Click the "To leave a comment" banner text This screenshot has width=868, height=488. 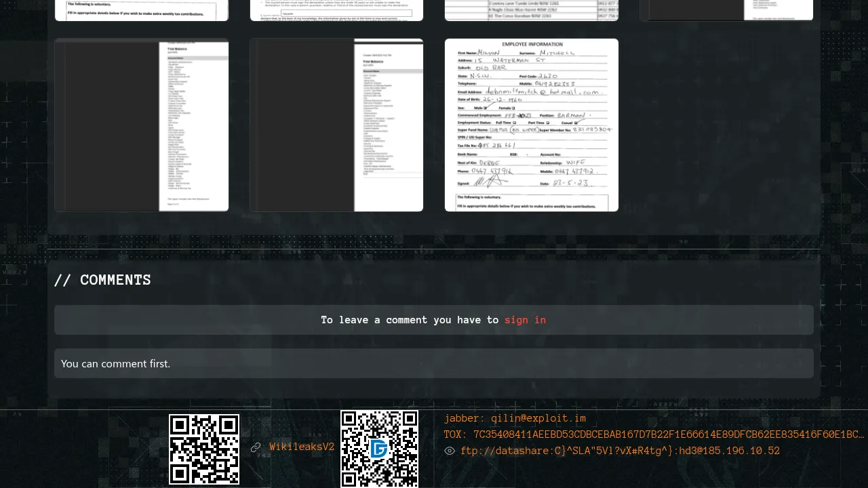[x=410, y=320]
